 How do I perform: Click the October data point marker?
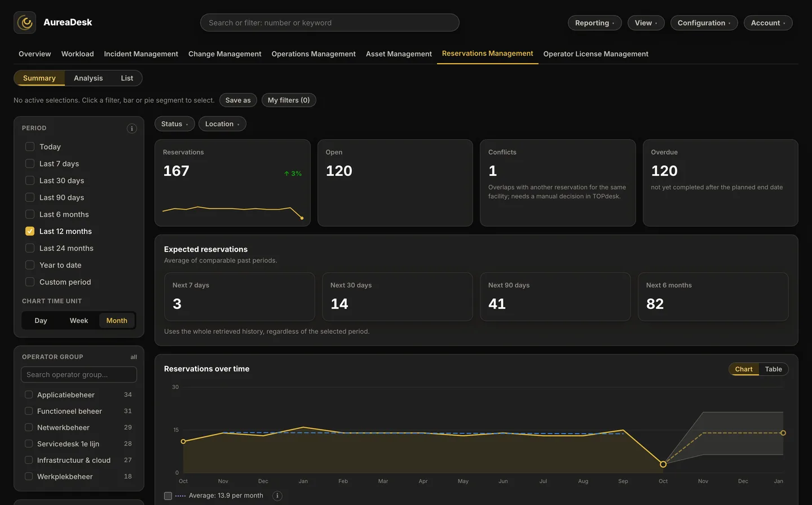coord(663,464)
